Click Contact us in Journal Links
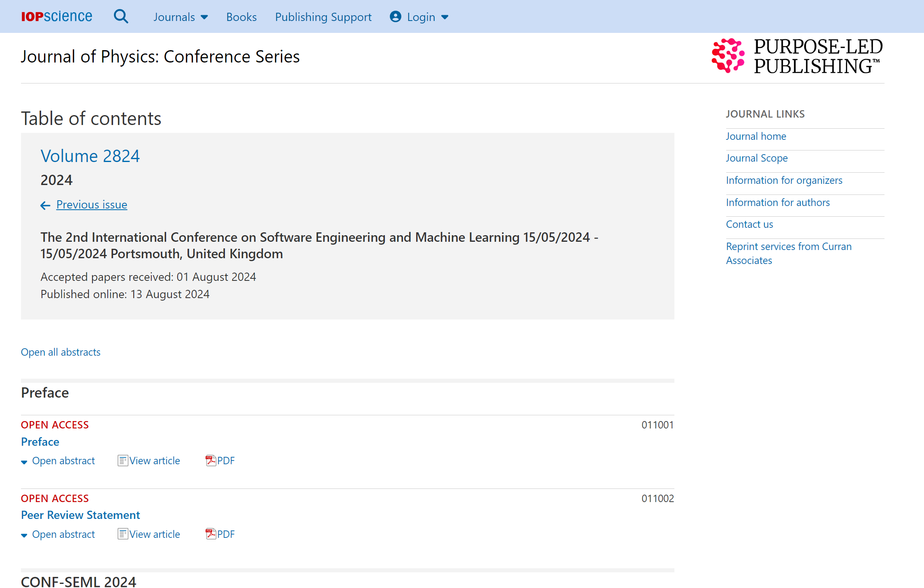924x588 pixels. [x=749, y=224]
